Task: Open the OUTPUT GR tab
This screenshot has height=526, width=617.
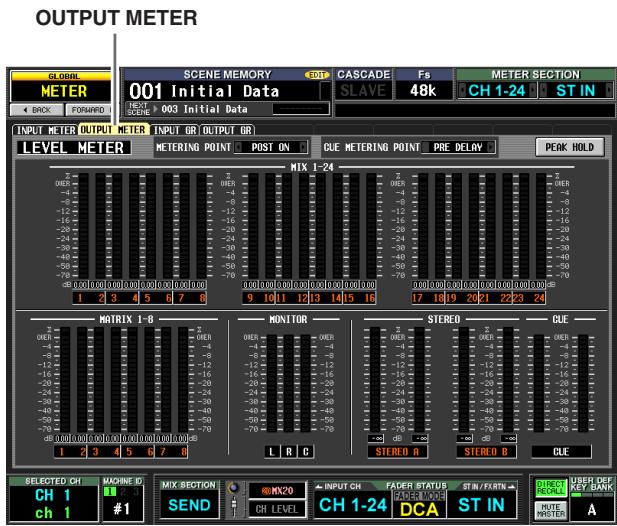Action: (x=227, y=130)
